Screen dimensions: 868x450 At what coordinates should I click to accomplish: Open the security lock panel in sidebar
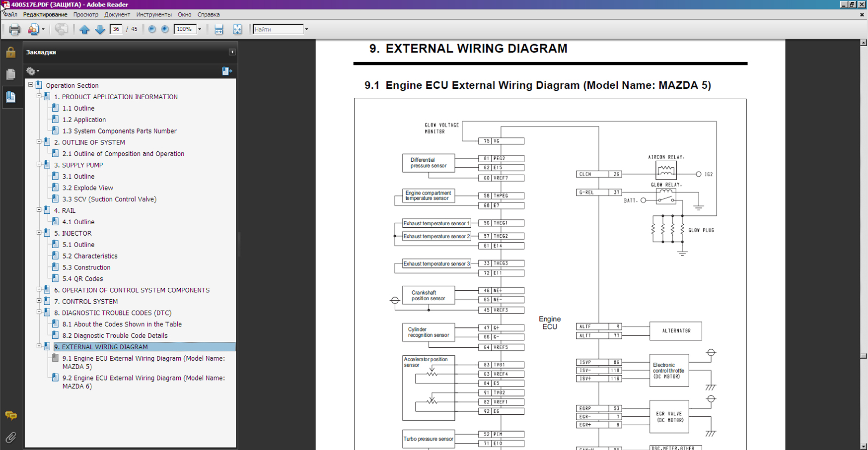pos(10,52)
